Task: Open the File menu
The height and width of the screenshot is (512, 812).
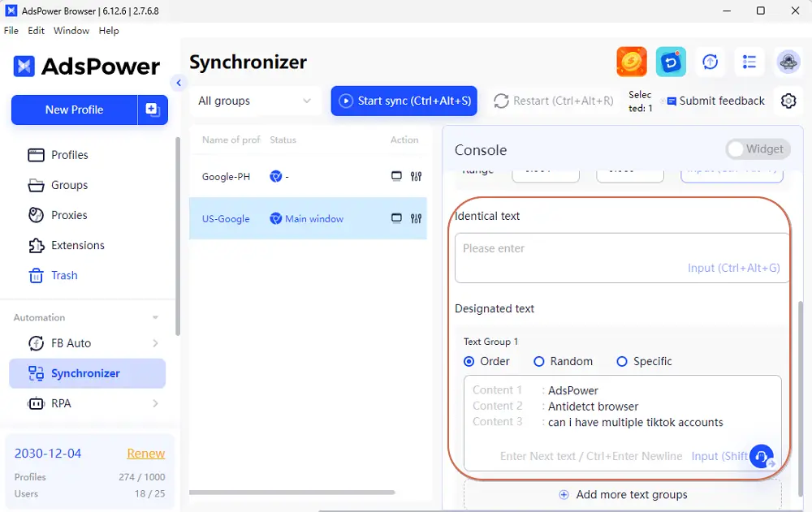Action: 11,31
